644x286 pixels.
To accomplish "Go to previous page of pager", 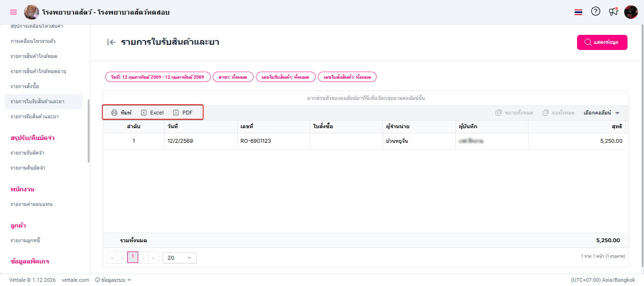I will pos(123,258).
